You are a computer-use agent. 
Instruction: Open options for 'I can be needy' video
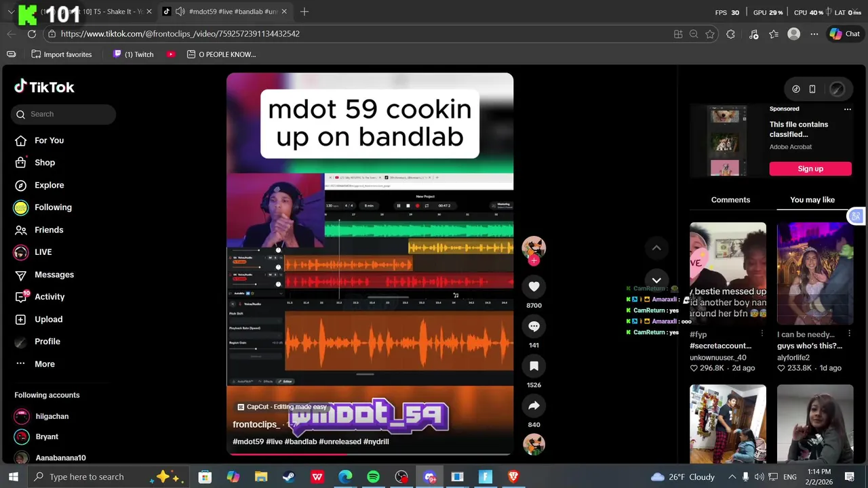click(849, 334)
